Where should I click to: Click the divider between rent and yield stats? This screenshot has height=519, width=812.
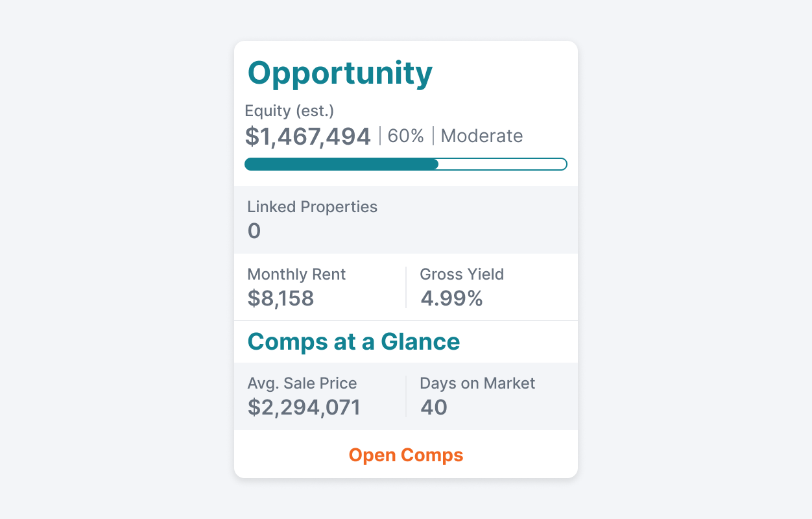[x=405, y=287]
